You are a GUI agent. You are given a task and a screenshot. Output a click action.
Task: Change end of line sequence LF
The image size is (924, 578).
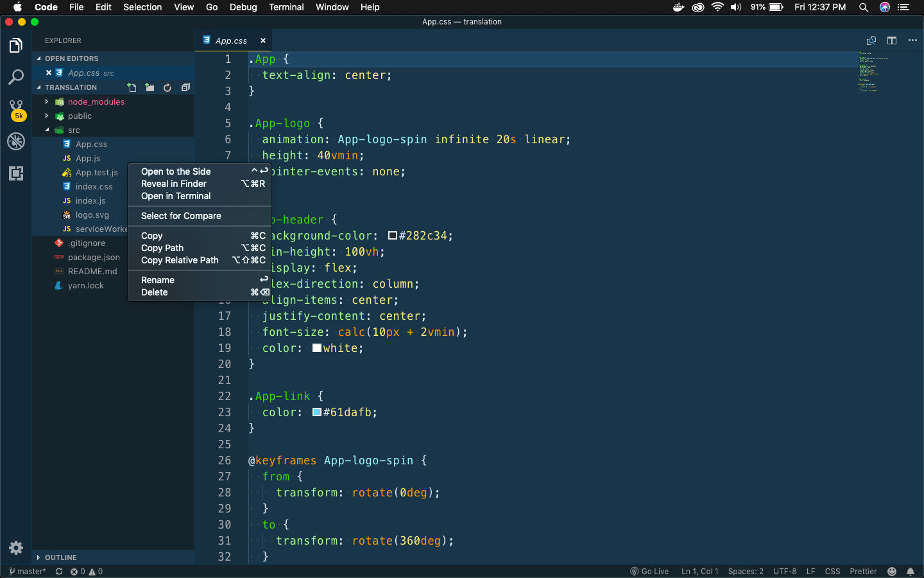[x=811, y=572]
